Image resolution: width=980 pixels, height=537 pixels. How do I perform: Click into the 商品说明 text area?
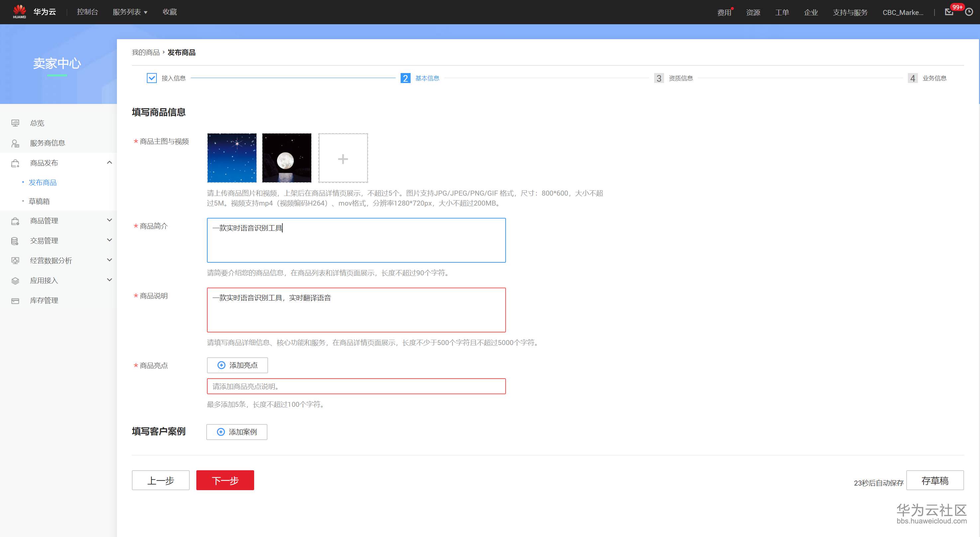[356, 310]
